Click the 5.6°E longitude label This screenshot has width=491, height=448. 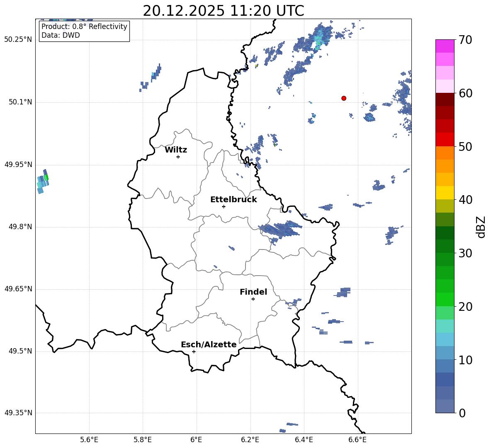(x=89, y=440)
